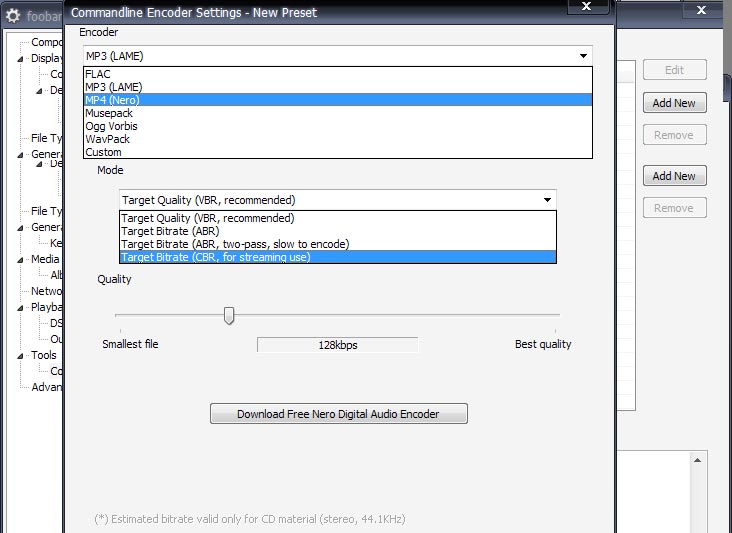Choose MP3 (LAME) from the encoder list
The image size is (732, 533).
click(x=338, y=87)
